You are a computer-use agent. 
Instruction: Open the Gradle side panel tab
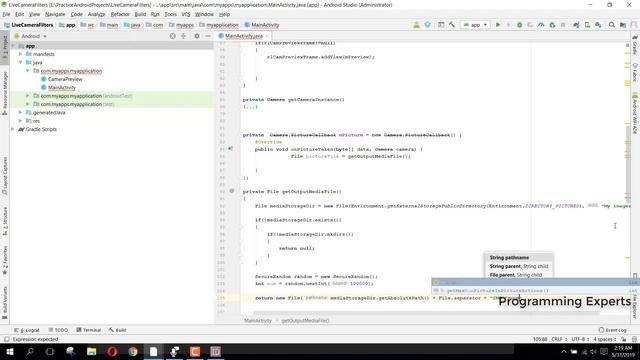point(635,45)
